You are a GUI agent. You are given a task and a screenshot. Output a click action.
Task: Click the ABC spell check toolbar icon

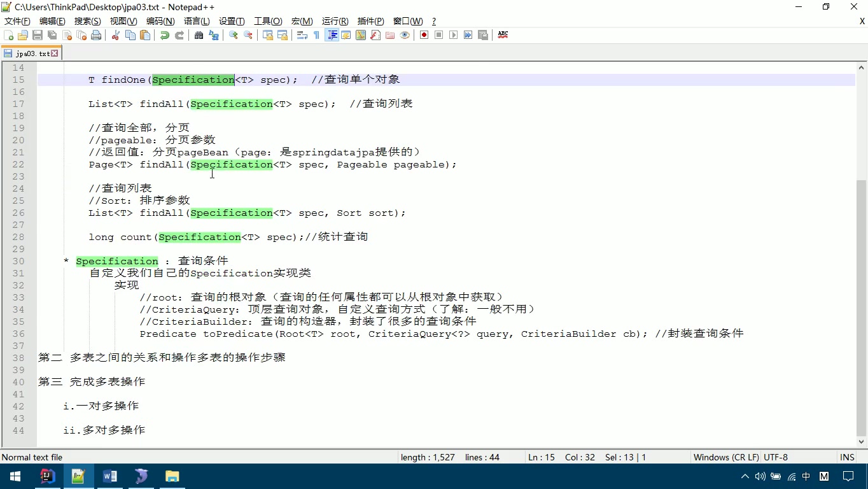503,35
